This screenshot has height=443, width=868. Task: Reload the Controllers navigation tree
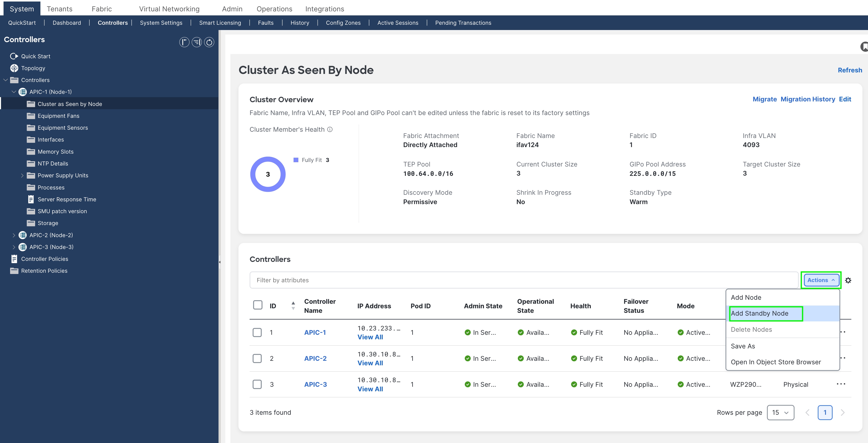point(209,42)
